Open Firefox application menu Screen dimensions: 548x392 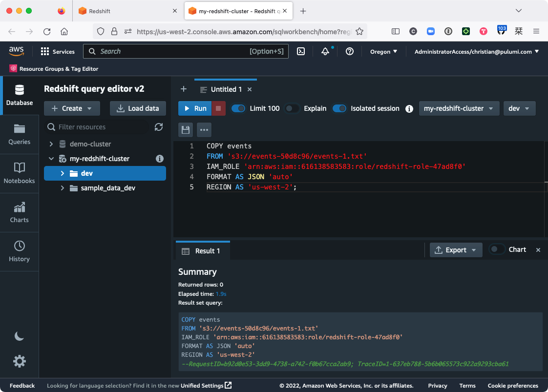pyautogui.click(x=536, y=31)
